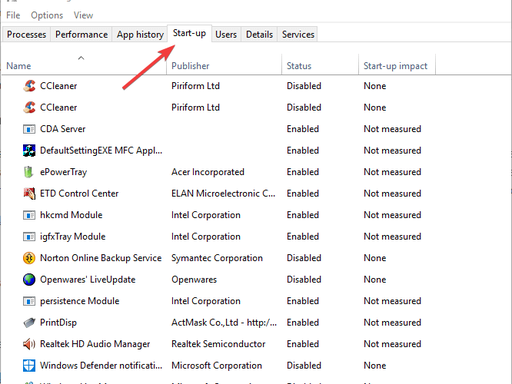
Task: Click the Windows Defender notification shield icon
Action: point(29,366)
